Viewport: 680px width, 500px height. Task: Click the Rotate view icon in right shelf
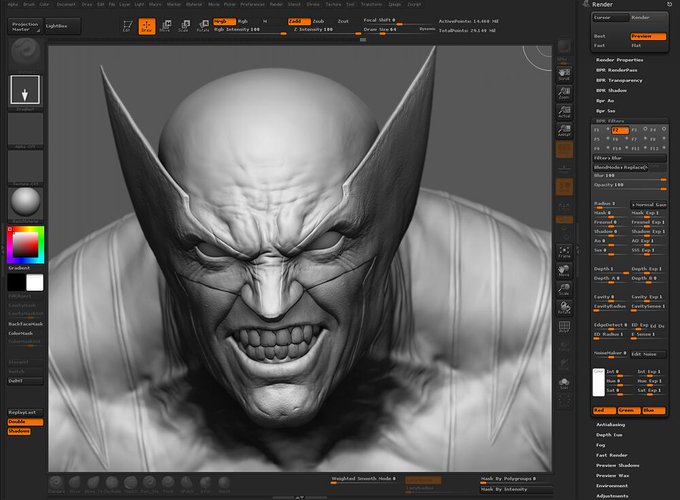click(564, 307)
